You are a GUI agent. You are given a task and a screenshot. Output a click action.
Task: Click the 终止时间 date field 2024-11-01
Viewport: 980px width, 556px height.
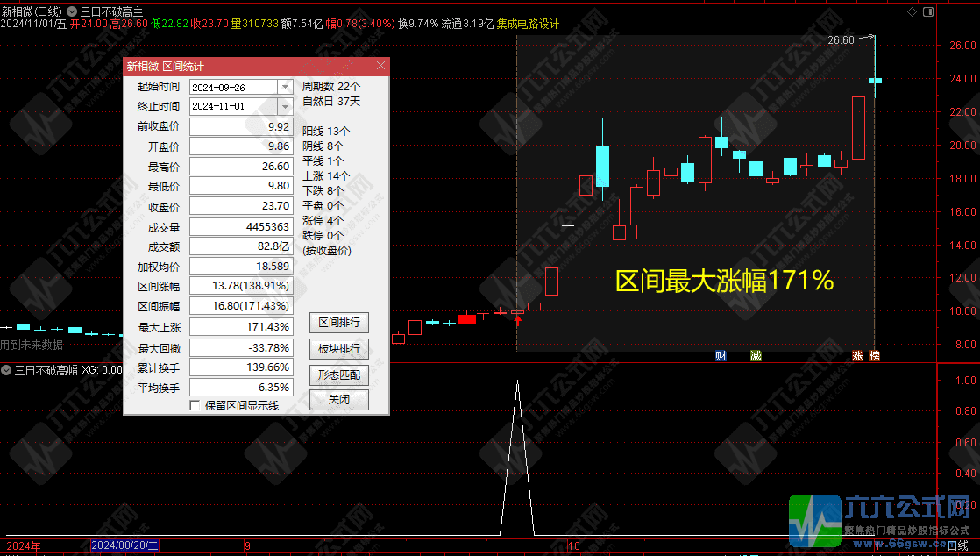coord(234,106)
